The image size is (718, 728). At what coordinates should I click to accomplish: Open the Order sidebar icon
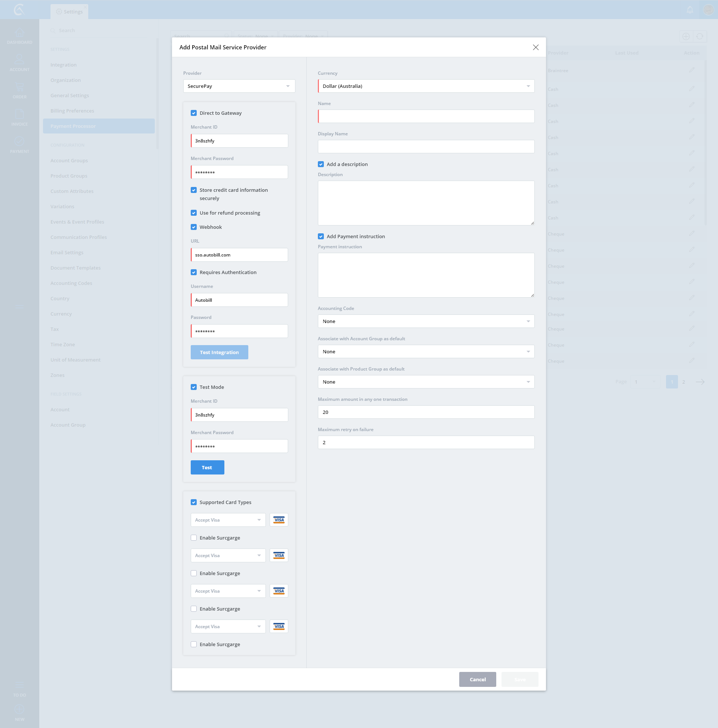pos(19,90)
